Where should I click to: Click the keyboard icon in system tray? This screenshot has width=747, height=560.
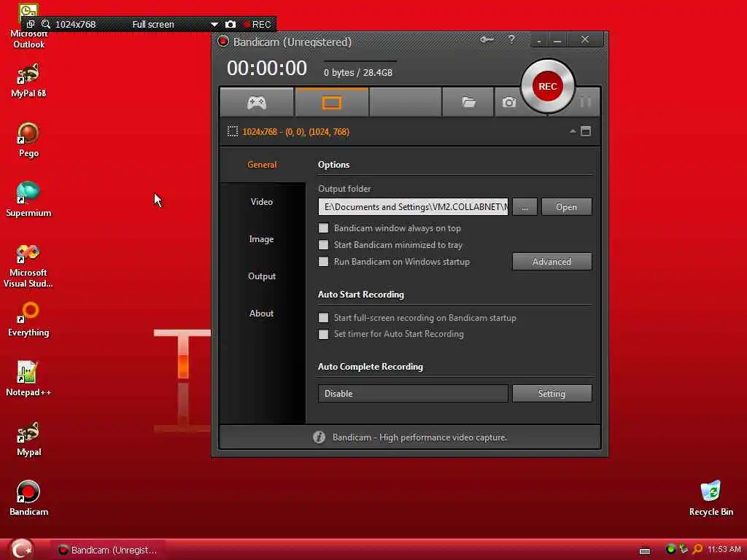[x=645, y=551]
